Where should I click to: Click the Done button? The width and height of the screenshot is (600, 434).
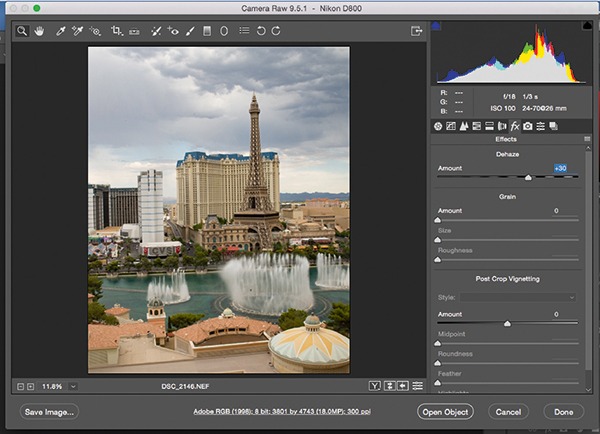tap(564, 412)
